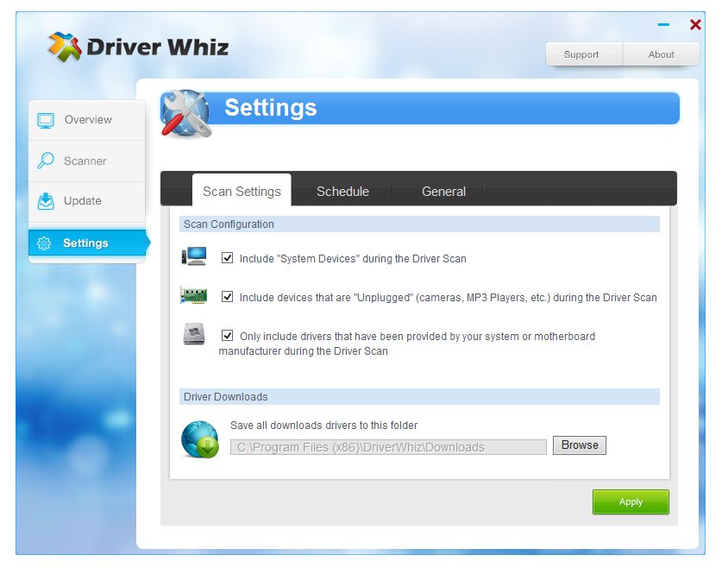Viewport: 728px width, 574px height.
Task: Click 'Save all downloads drivers to this folder' text
Action: point(323,426)
